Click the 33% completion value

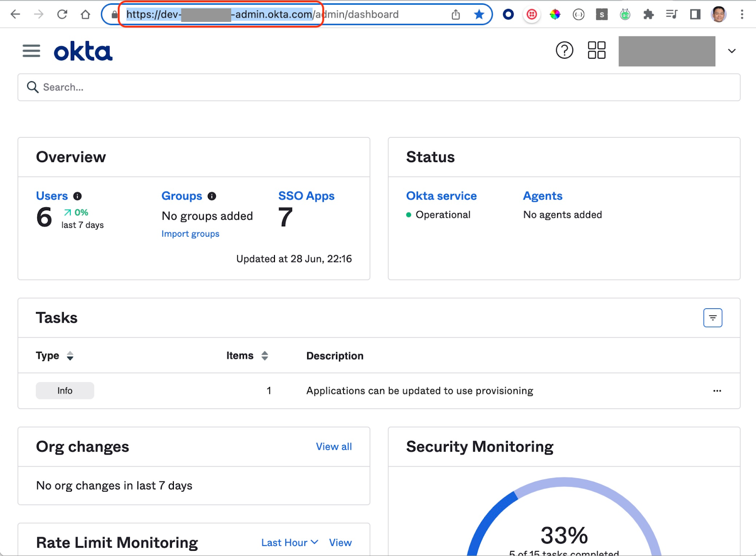(x=564, y=535)
